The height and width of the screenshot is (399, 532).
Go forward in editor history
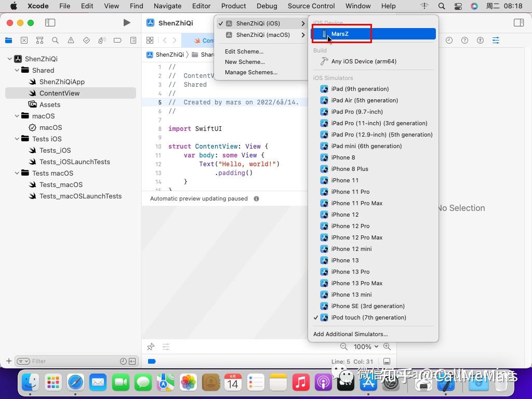(175, 41)
